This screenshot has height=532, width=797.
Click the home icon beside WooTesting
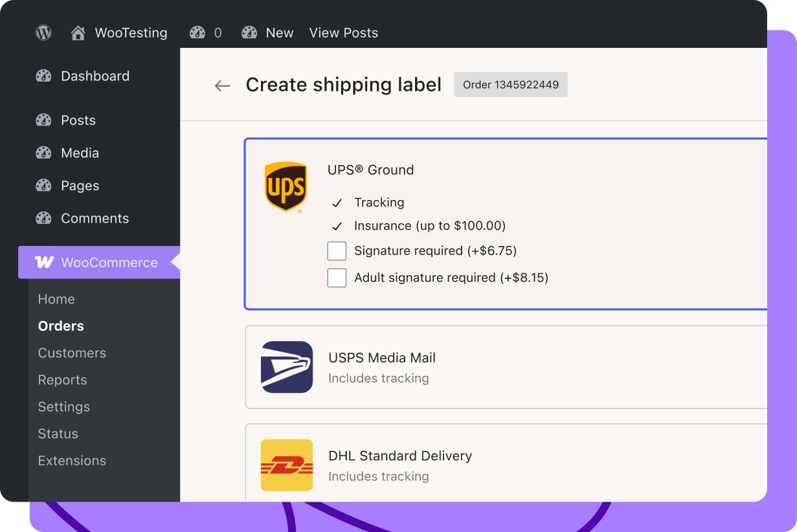[78, 32]
